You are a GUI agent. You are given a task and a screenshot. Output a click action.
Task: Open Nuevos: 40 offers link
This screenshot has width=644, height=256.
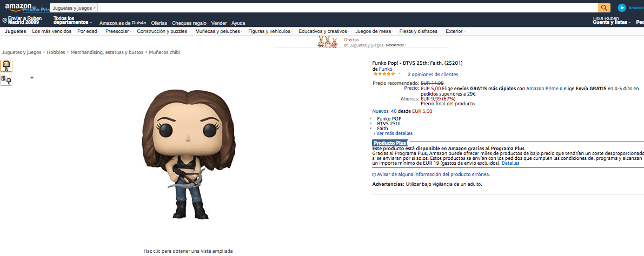[384, 111]
